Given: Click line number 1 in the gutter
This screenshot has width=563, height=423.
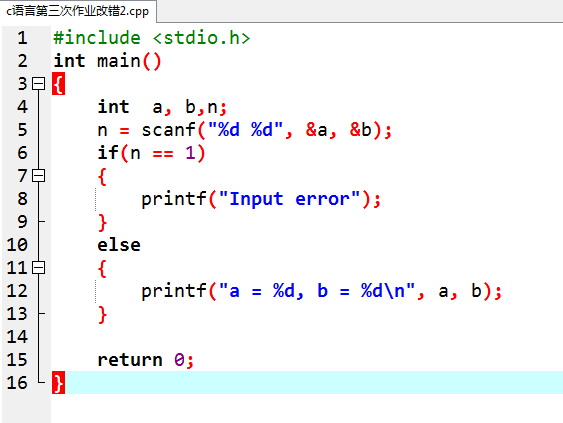Looking at the screenshot, I should coord(22,38).
